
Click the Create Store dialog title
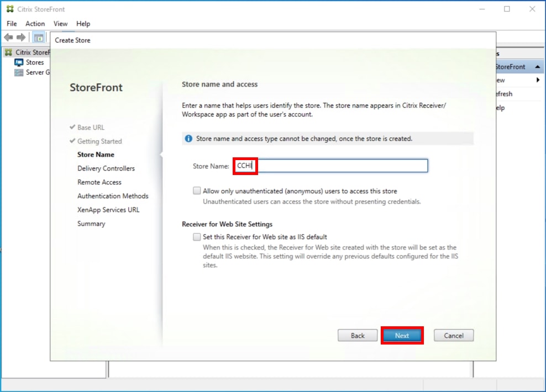coord(72,40)
